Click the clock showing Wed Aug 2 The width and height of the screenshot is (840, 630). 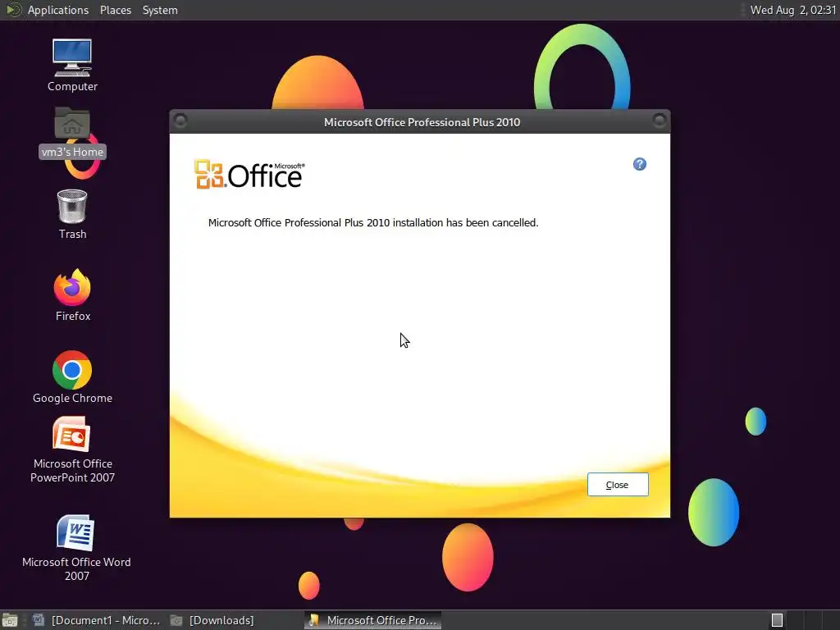793,10
